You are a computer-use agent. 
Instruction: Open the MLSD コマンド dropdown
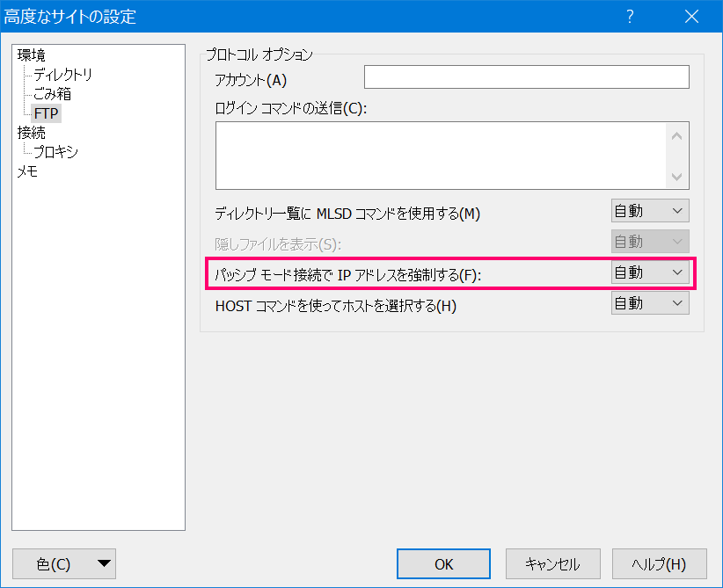click(650, 211)
